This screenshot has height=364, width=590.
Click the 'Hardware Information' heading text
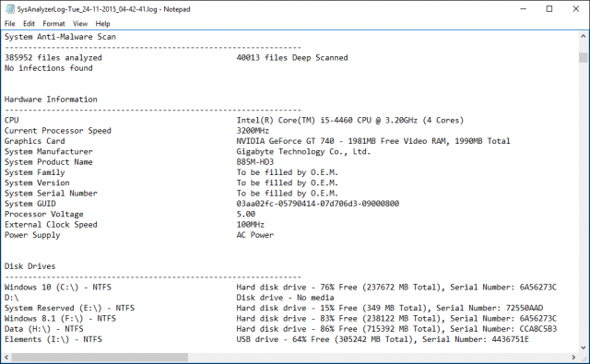coord(51,100)
